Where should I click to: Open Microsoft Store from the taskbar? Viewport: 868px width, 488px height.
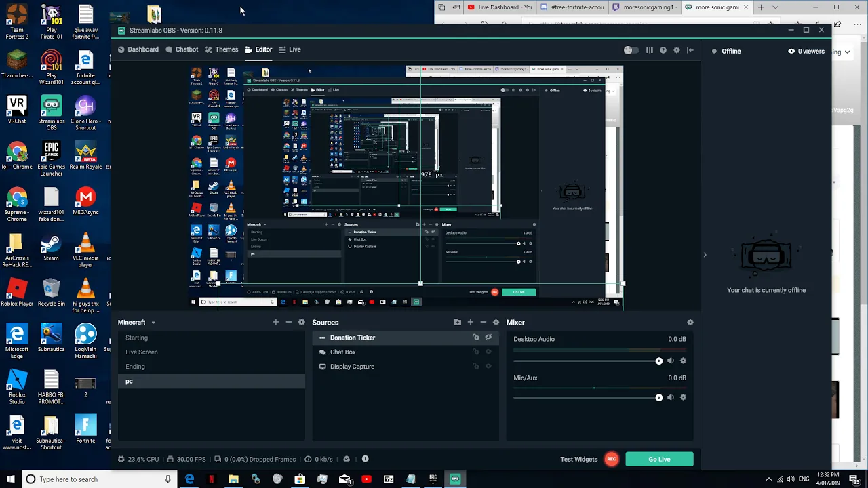tap(300, 479)
